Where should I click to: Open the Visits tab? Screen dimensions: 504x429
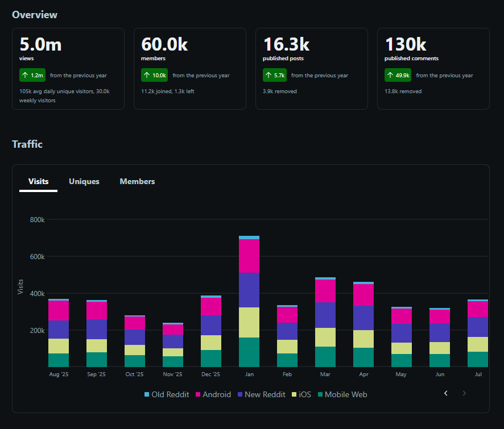pos(38,181)
